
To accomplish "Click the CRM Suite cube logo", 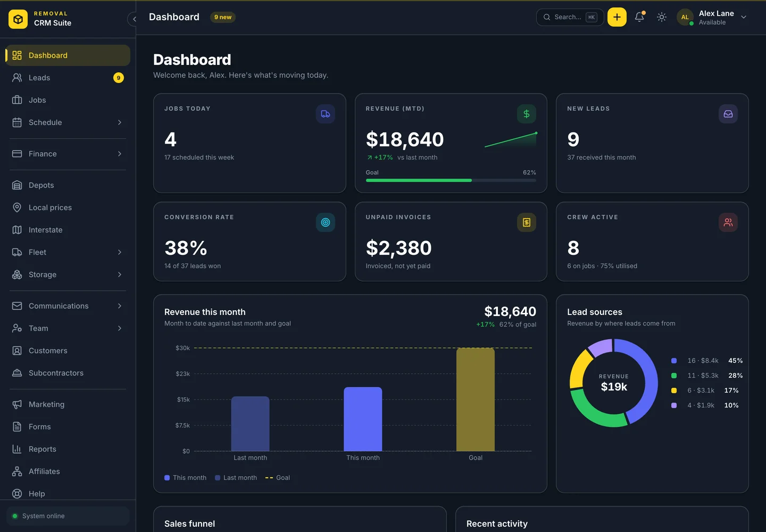I will tap(18, 19).
